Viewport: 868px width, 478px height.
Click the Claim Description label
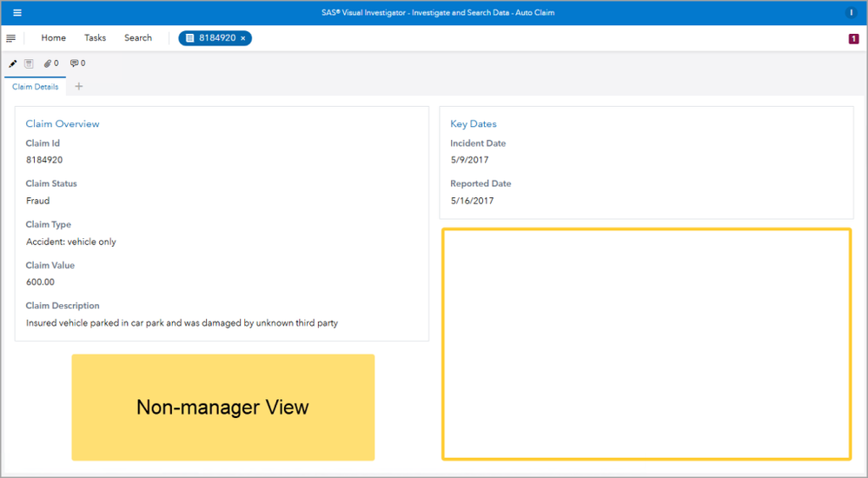pyautogui.click(x=63, y=306)
